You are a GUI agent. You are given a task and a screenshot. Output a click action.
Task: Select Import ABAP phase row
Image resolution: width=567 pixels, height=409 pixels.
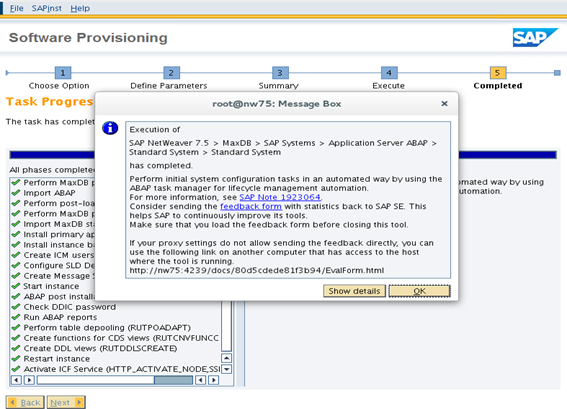(x=50, y=193)
